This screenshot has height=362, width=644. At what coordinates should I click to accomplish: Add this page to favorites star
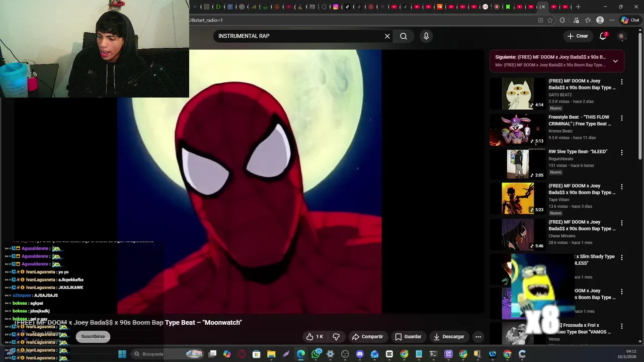tap(550, 20)
